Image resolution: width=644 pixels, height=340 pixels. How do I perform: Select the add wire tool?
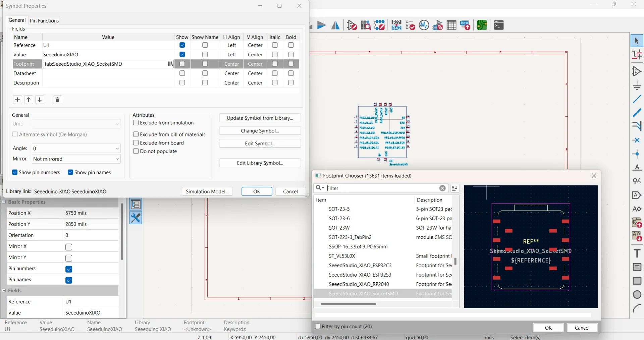tap(637, 99)
